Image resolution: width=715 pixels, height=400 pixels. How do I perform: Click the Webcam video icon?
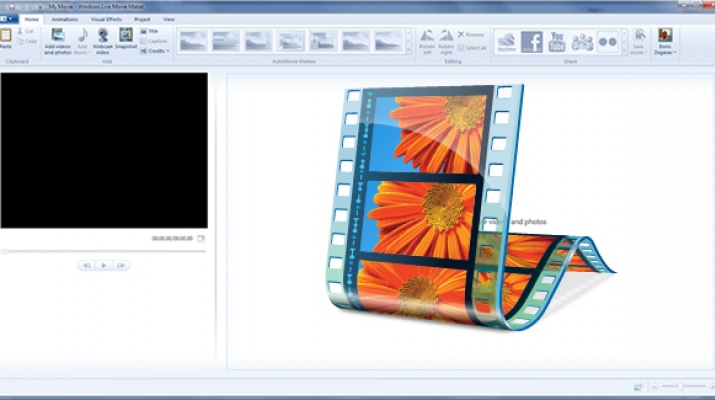pos(103,35)
